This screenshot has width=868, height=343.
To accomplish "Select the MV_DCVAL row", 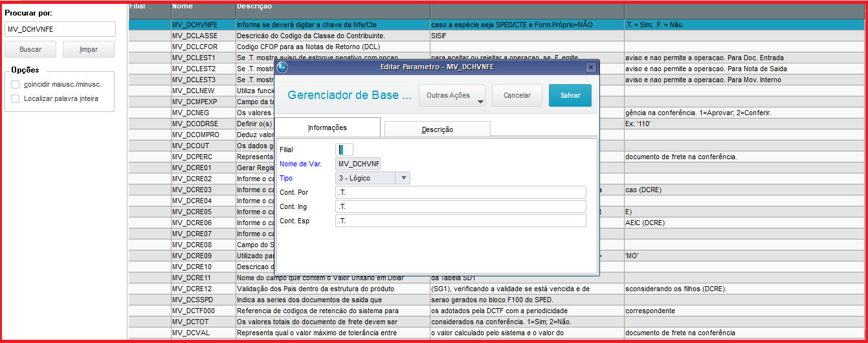I will point(496,333).
